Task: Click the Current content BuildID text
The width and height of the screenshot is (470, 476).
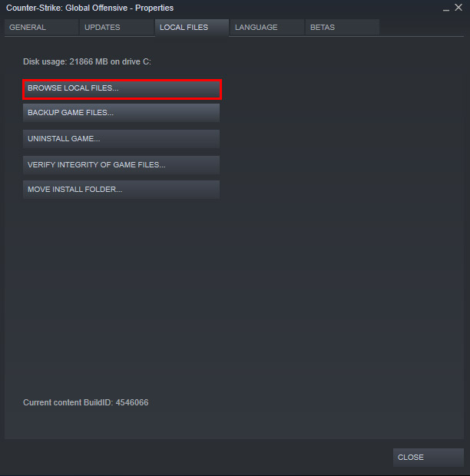Action: 86,402
